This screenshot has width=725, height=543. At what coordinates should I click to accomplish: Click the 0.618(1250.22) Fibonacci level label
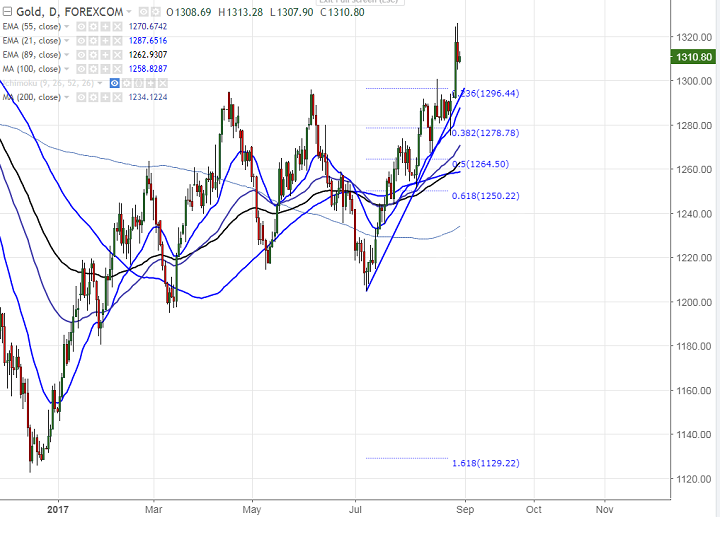pos(485,196)
